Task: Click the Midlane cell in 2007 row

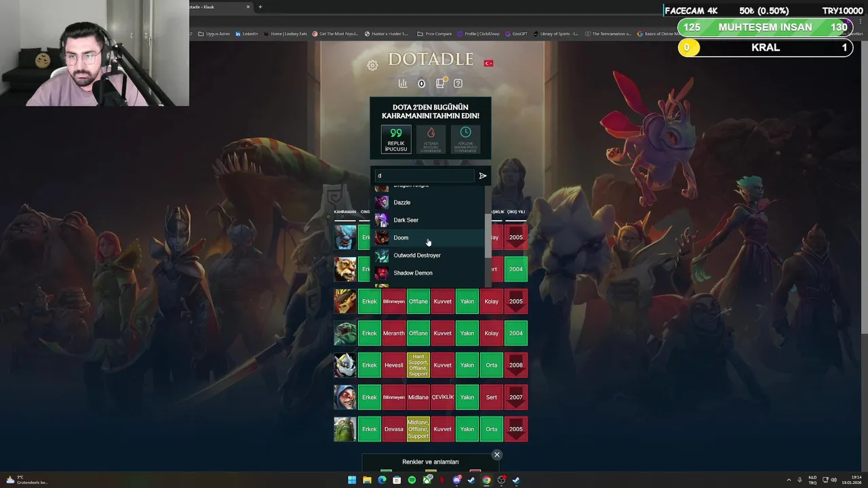Action: [x=418, y=397]
